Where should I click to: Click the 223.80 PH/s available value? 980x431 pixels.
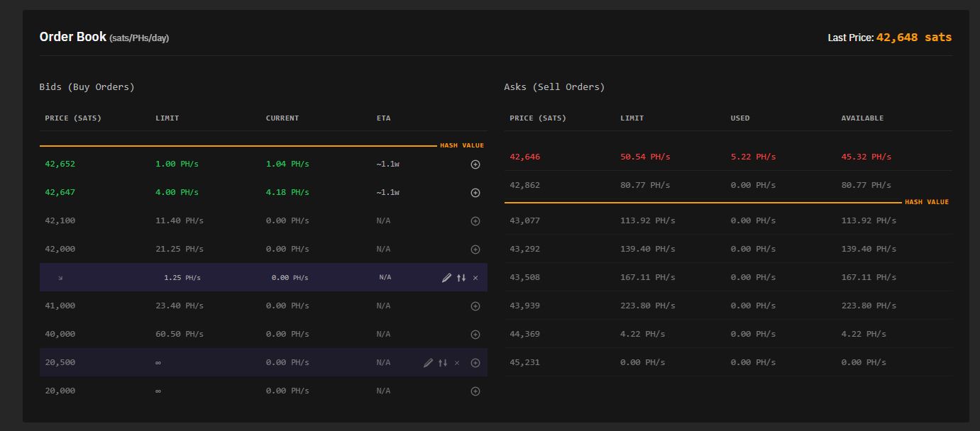(x=869, y=306)
